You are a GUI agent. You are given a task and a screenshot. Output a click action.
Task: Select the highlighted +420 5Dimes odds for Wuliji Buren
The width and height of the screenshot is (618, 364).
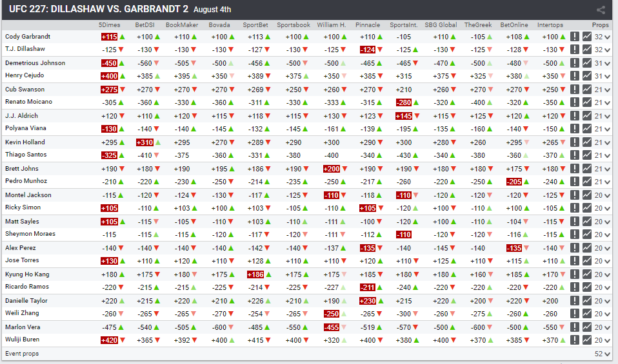(109, 340)
